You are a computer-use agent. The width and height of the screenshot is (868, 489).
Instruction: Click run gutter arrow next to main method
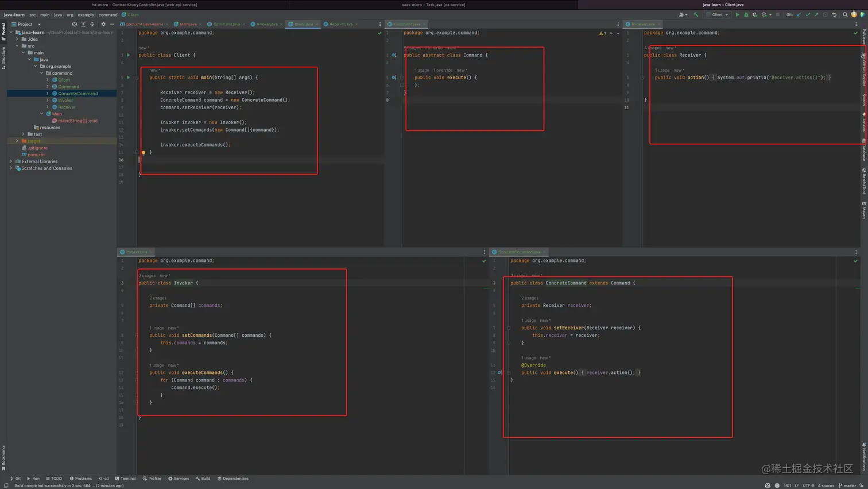[129, 78]
